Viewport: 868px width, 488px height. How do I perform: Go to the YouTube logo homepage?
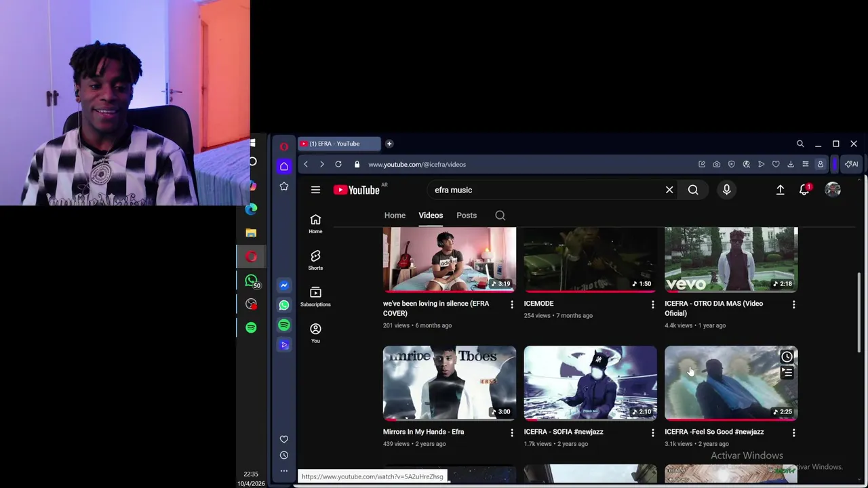(357, 190)
